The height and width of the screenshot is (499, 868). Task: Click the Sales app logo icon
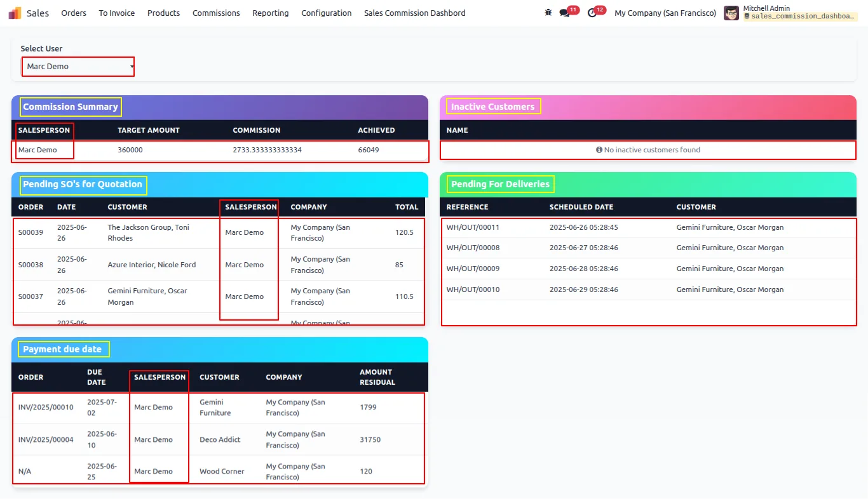15,13
